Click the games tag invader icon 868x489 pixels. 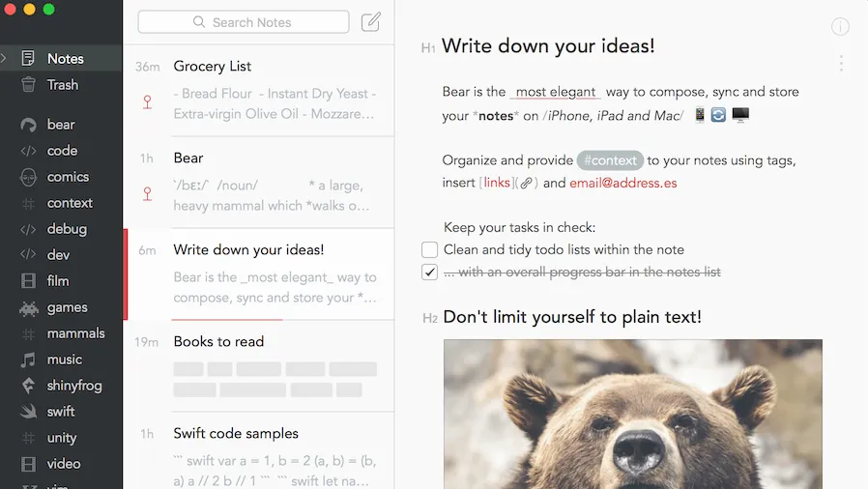tap(28, 307)
